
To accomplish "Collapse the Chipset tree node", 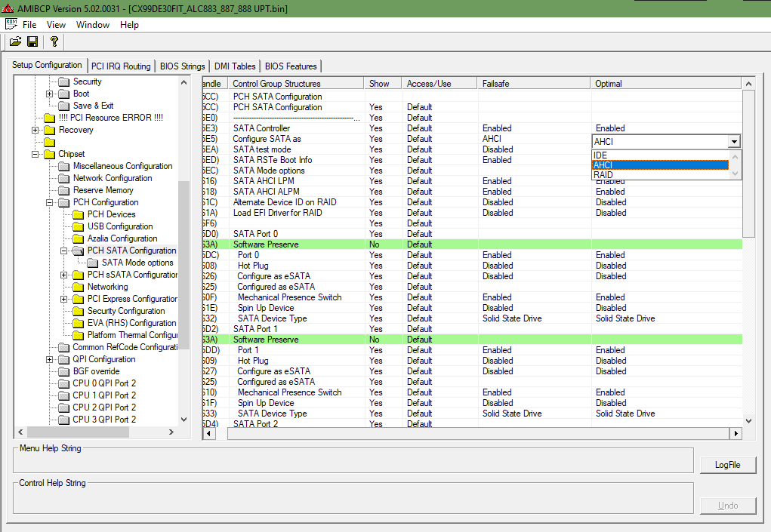I will tap(35, 154).
